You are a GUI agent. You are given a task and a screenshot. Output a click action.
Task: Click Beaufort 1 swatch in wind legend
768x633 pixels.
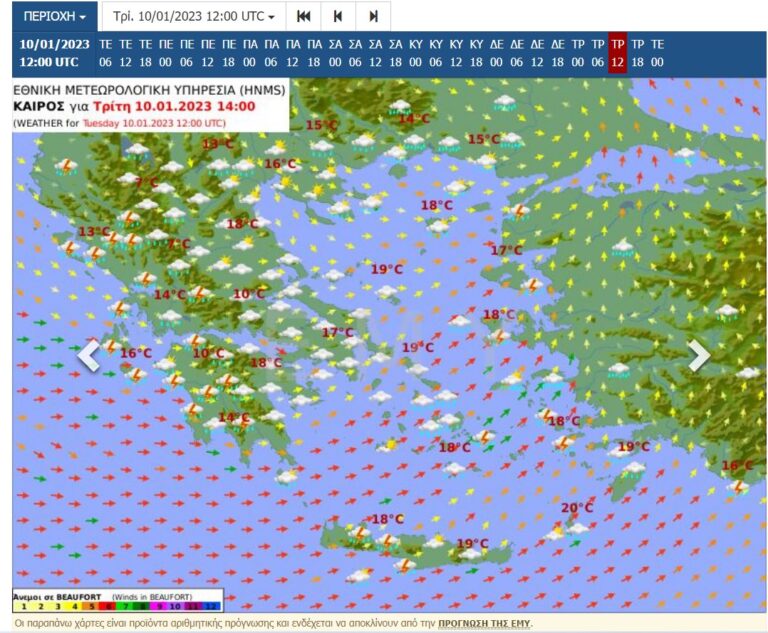(22, 605)
